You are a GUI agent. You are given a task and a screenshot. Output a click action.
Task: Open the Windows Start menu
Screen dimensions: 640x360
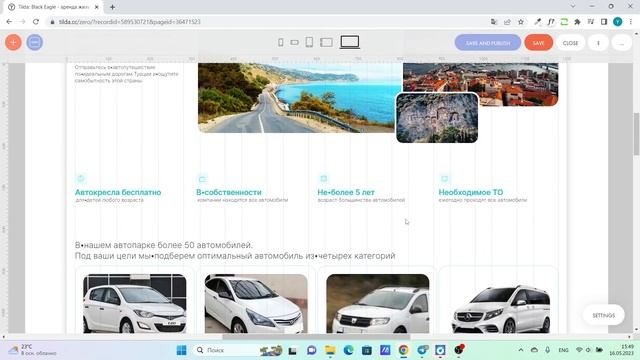pyautogui.click(x=182, y=350)
